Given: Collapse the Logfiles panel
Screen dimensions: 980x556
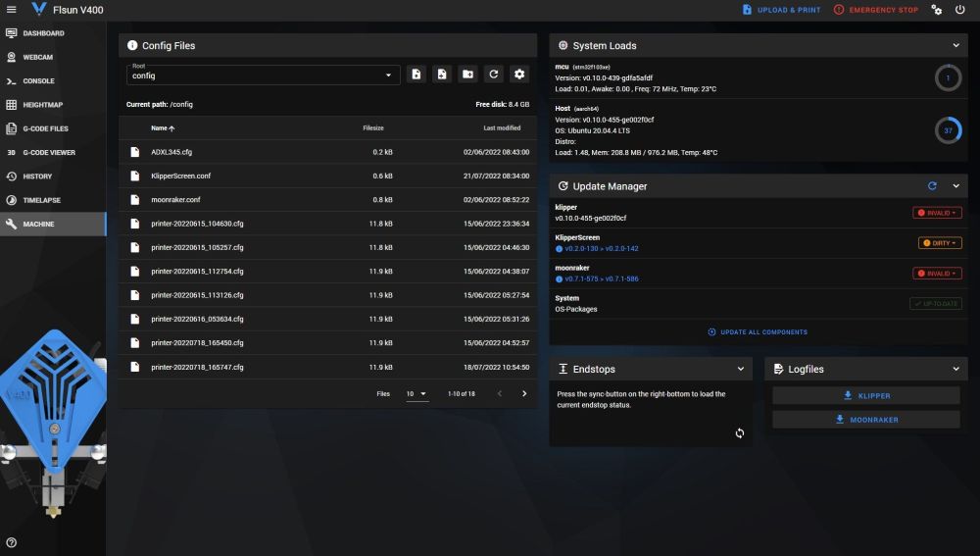Looking at the screenshot, I should click(955, 369).
